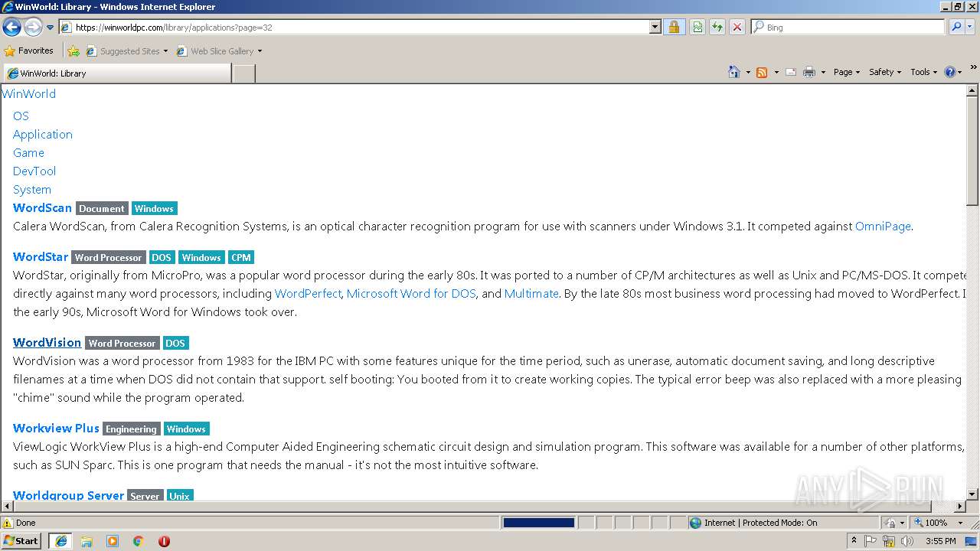Screen dimensions: 980x551
Task: Launch Windows Media Player taskbar icon
Action: (113, 541)
